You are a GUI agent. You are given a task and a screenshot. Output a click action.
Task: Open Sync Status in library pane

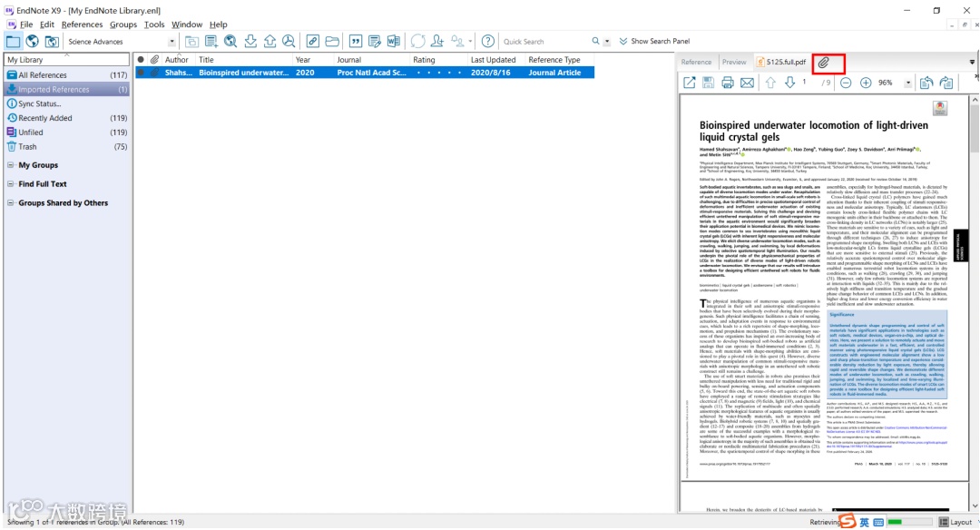point(67,103)
